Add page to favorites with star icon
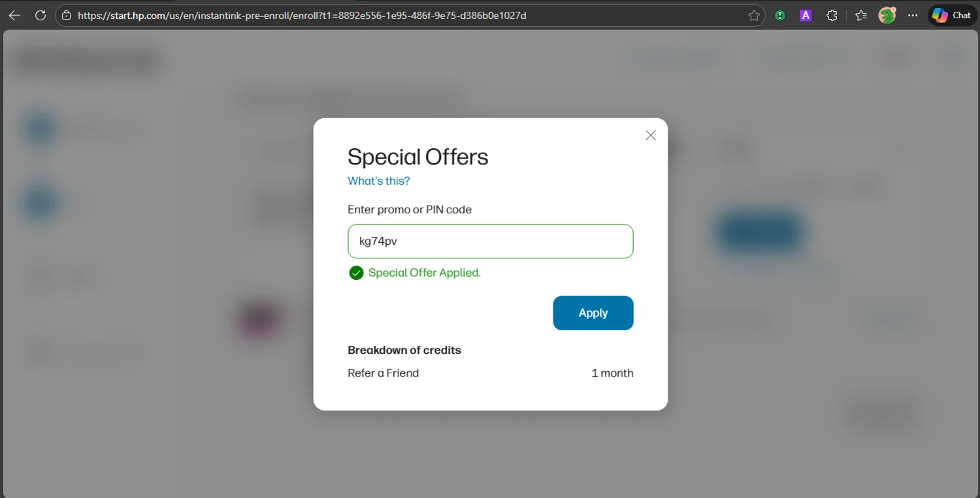The height and width of the screenshot is (498, 980). pyautogui.click(x=754, y=16)
